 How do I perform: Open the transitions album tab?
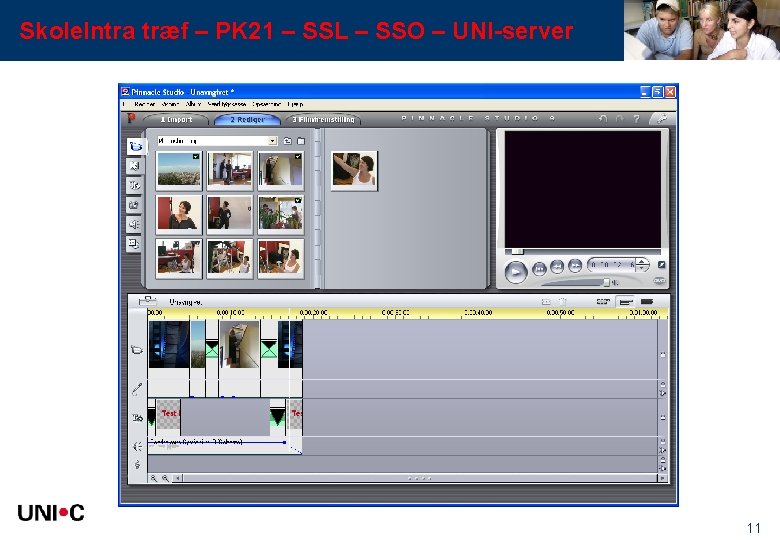tap(134, 166)
